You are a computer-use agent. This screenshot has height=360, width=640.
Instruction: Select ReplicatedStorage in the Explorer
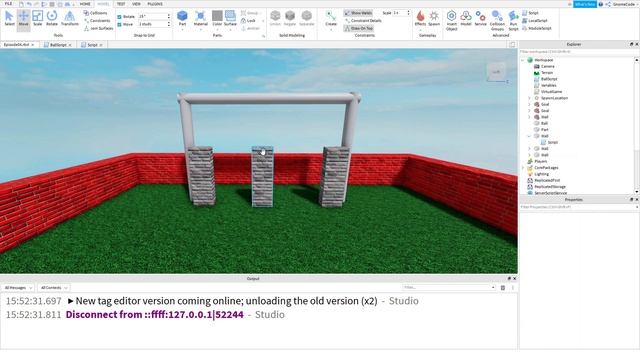point(550,187)
